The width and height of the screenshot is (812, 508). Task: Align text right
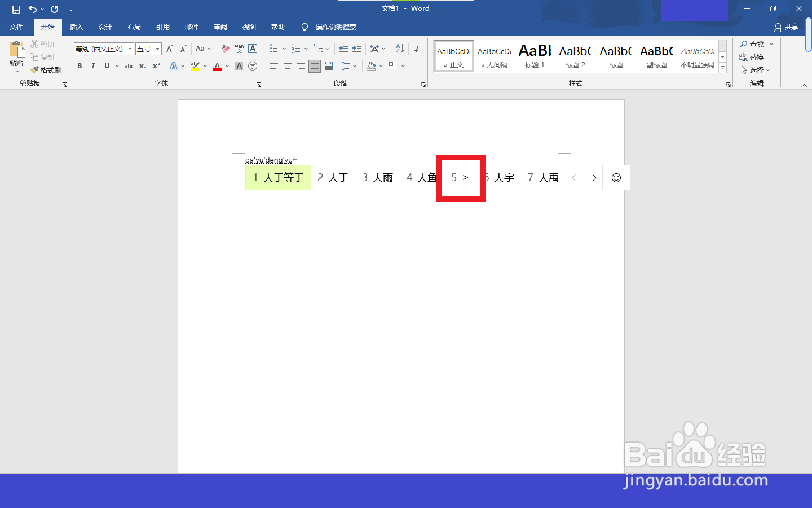(x=301, y=66)
